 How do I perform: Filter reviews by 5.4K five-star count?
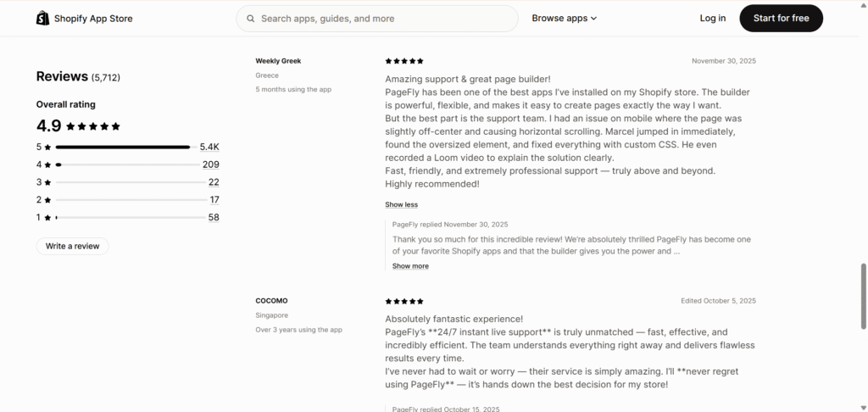coord(209,147)
